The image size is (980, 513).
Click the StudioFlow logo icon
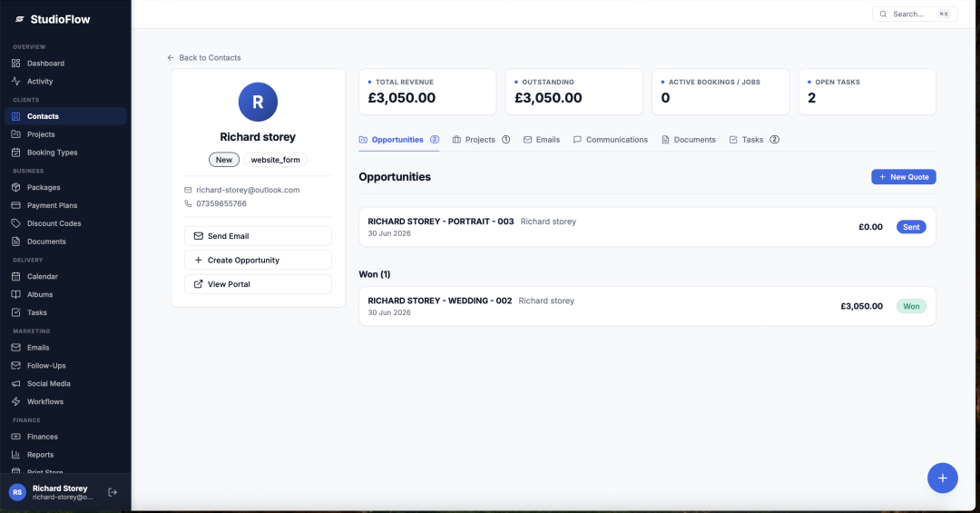pos(19,19)
